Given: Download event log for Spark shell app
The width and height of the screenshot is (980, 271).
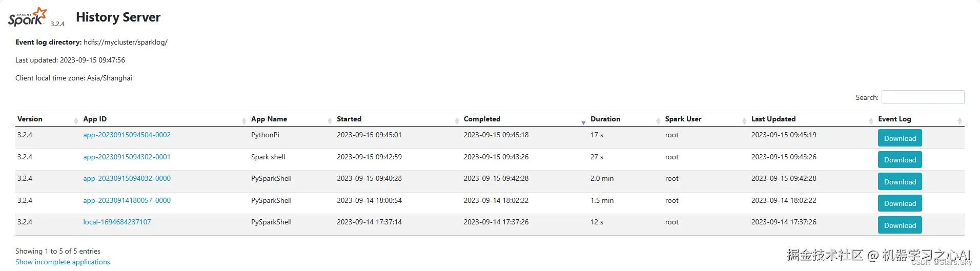Looking at the screenshot, I should [x=900, y=160].
